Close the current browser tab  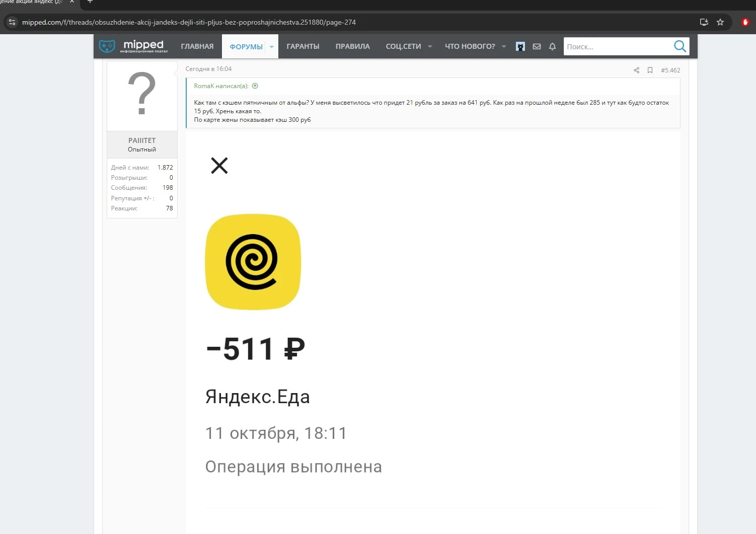pos(72,2)
